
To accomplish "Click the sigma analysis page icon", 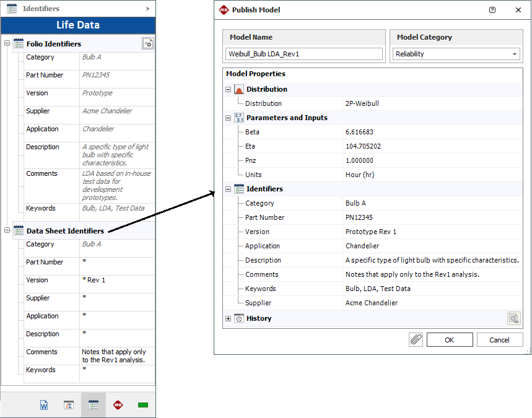I will [69, 405].
